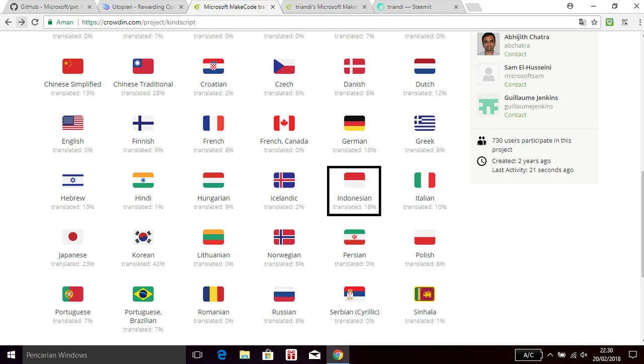Select the Hindi flag icon
The width and height of the screenshot is (644, 364).
pos(143,180)
